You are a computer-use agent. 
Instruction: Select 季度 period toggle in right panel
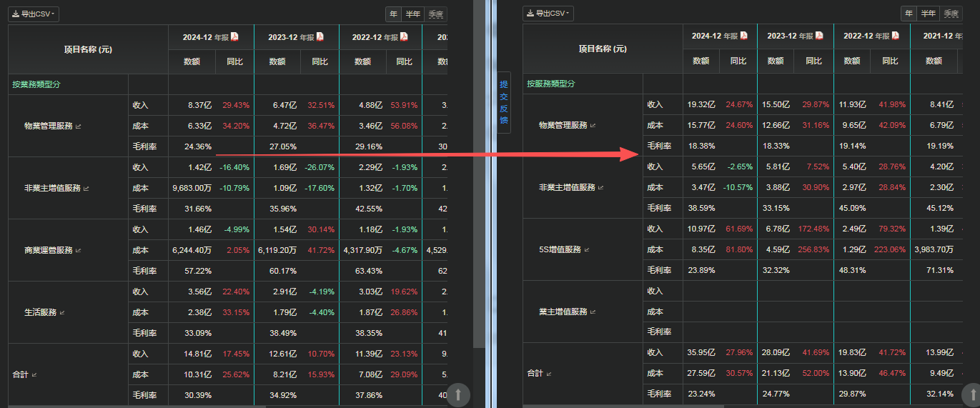pos(951,14)
